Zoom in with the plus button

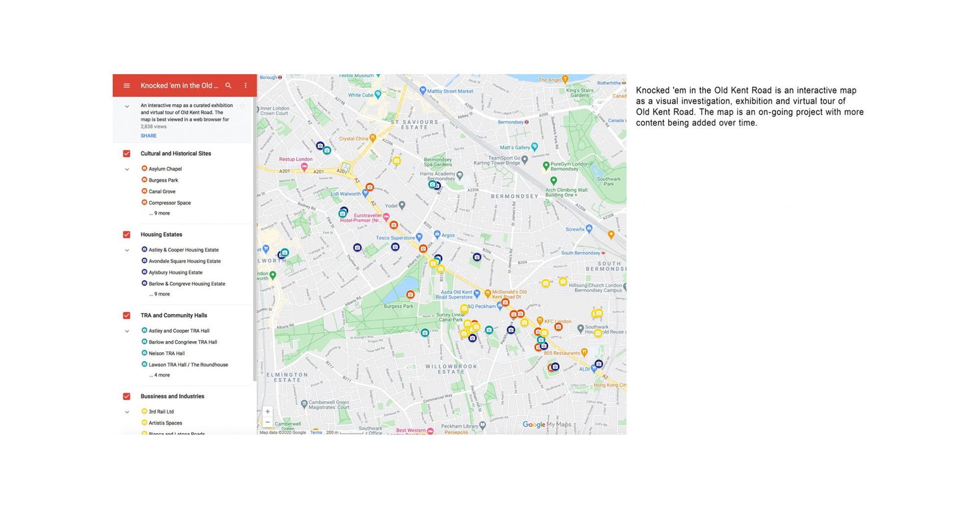pos(268,412)
